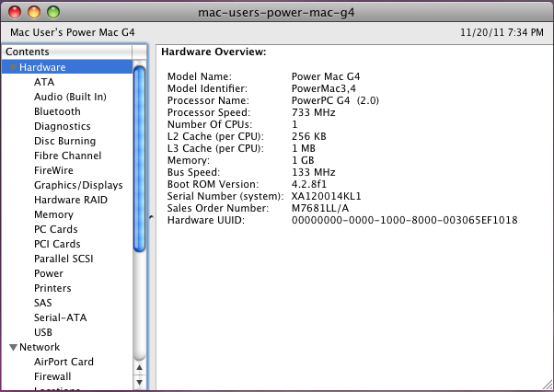Click the 11/20/11 7:34 PM timestamp
This screenshot has height=392, width=554.
(x=502, y=32)
